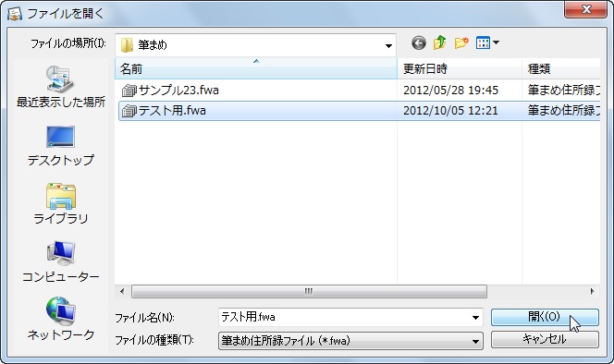Create a new folder via toolbar icon
The image size is (614, 364).
[461, 42]
